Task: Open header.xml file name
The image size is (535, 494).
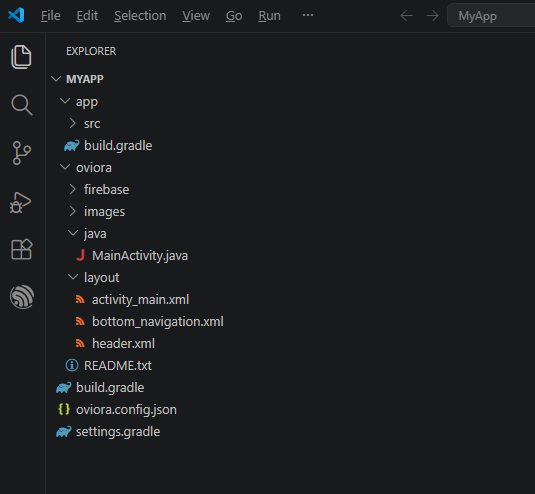Action: pyautogui.click(x=123, y=344)
